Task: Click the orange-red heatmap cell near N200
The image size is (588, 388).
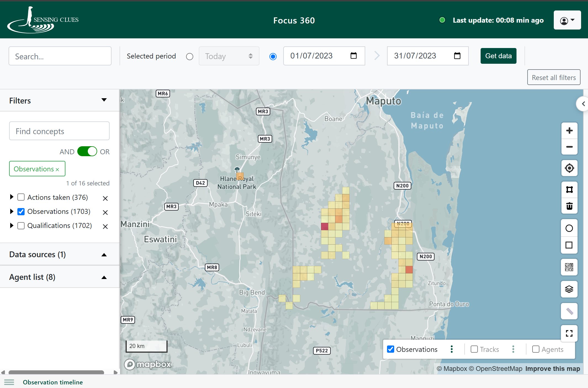Action: 409,269
